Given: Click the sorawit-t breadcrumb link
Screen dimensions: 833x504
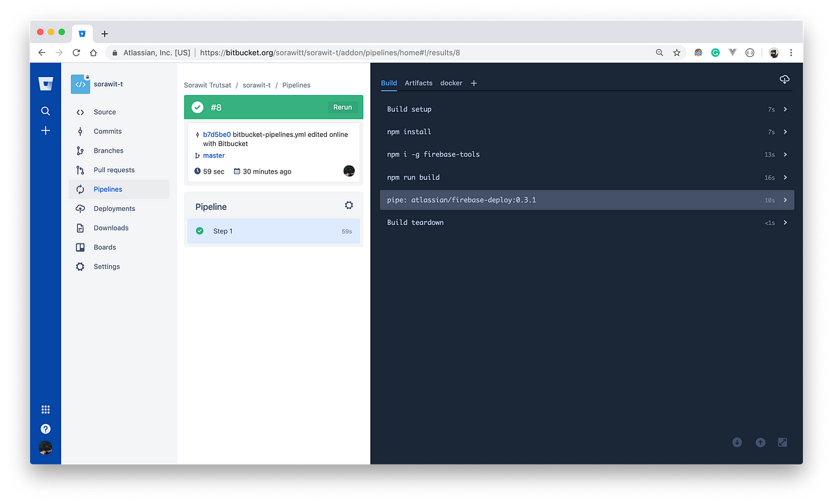Looking at the screenshot, I should click(x=256, y=85).
